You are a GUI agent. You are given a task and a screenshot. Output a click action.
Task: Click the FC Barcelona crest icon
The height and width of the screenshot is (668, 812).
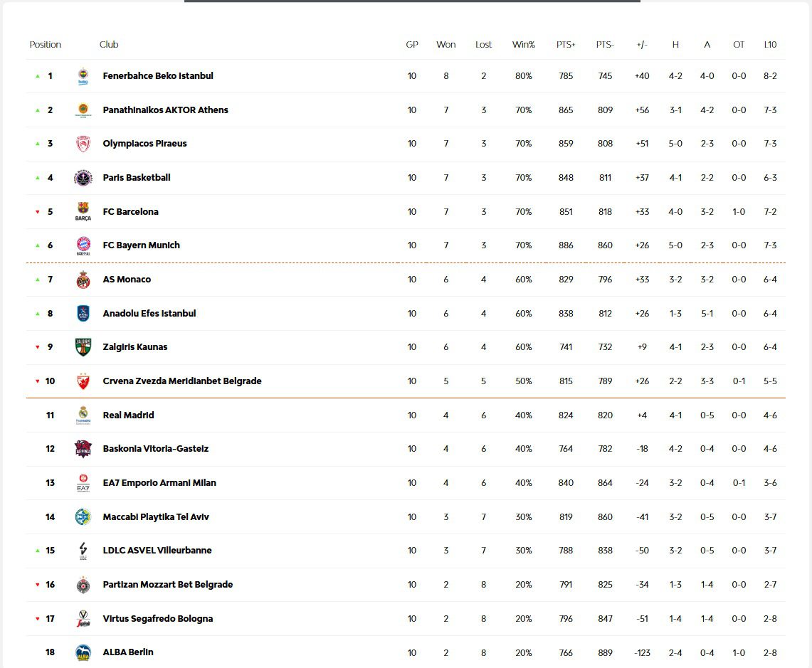[x=83, y=212]
